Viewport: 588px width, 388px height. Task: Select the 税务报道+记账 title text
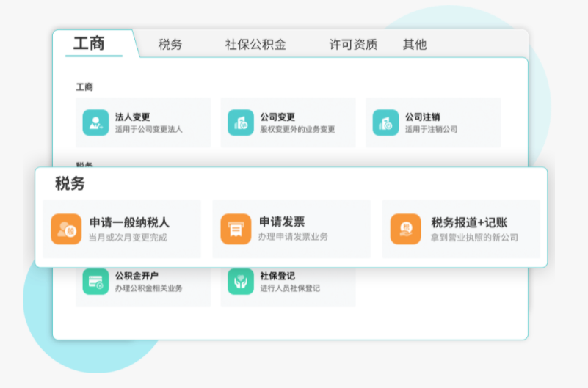[x=469, y=222]
